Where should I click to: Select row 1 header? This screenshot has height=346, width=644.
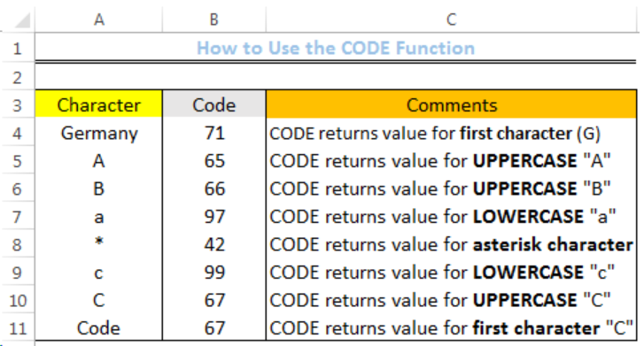point(17,49)
